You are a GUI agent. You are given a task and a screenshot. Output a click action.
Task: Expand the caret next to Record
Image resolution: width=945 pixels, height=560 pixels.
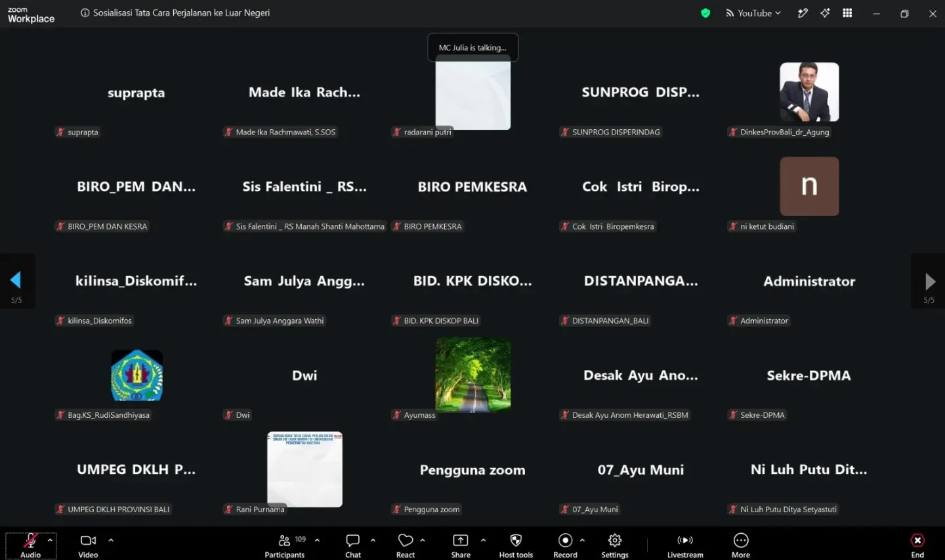coord(582,540)
